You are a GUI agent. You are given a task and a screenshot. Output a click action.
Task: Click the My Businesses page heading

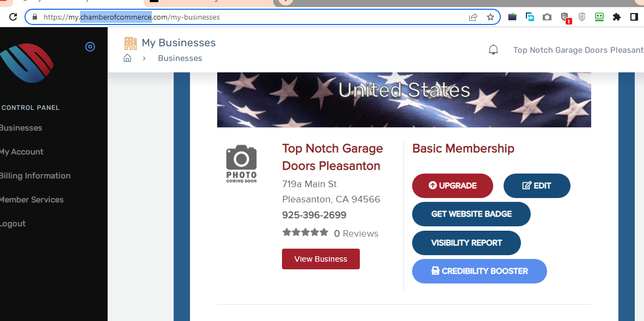[x=179, y=42]
